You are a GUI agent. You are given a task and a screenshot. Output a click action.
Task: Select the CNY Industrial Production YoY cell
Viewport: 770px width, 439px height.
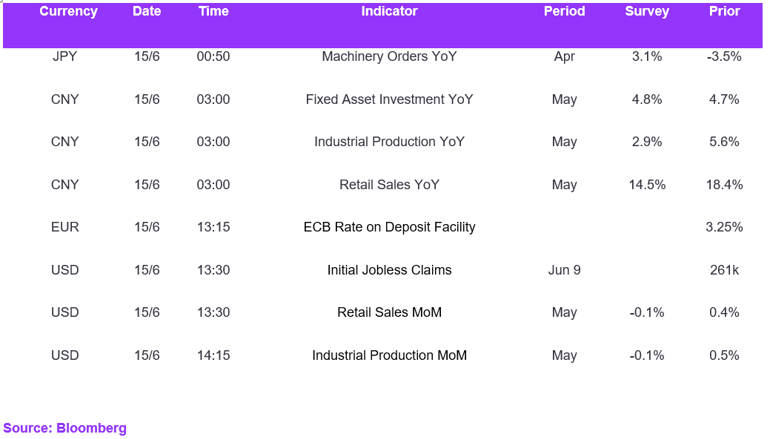pos(389,142)
